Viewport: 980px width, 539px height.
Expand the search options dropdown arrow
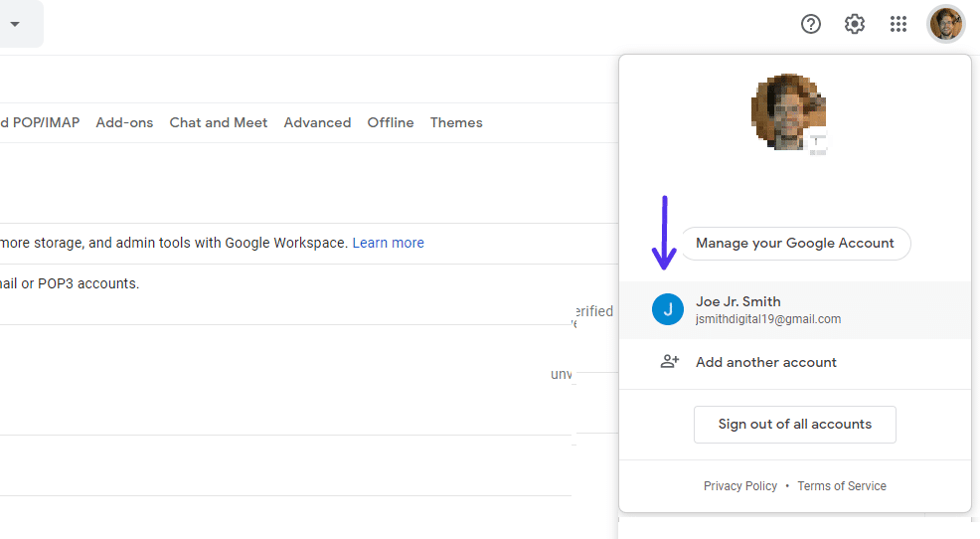click(15, 24)
